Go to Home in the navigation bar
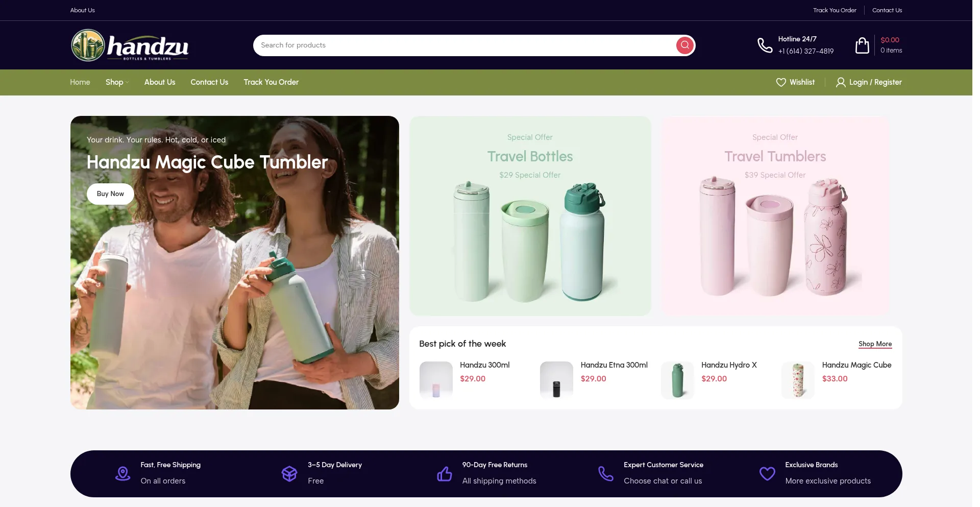 point(80,82)
